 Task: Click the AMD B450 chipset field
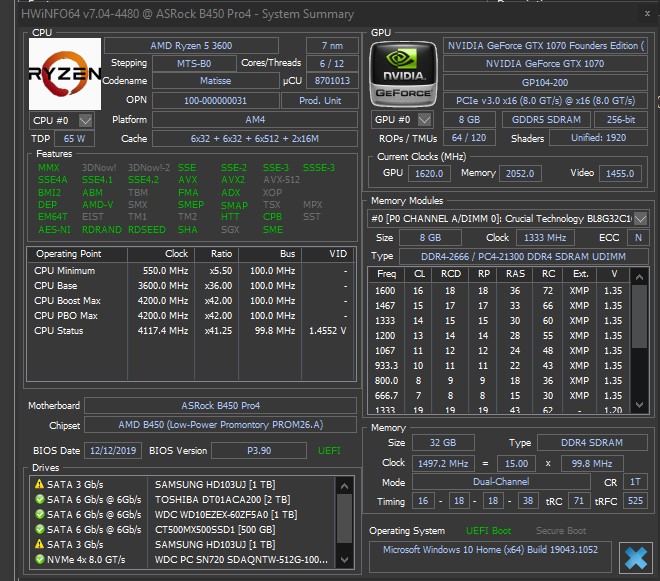click(x=221, y=425)
